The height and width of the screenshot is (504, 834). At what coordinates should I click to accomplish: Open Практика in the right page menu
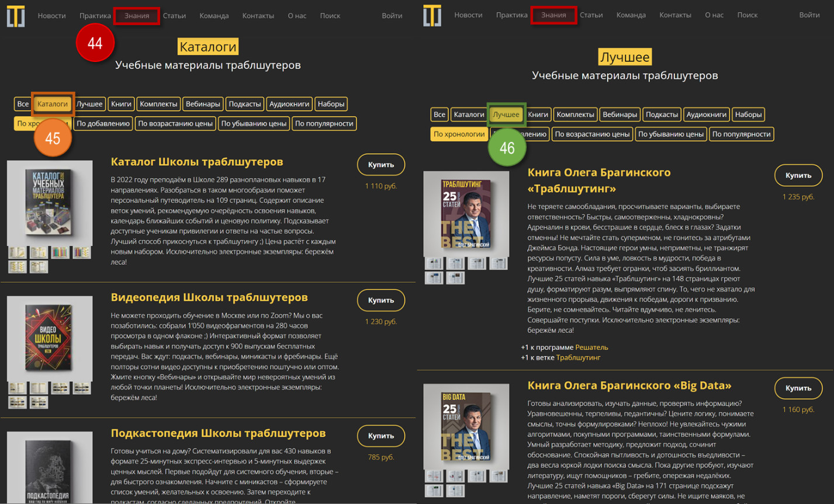pos(512,15)
